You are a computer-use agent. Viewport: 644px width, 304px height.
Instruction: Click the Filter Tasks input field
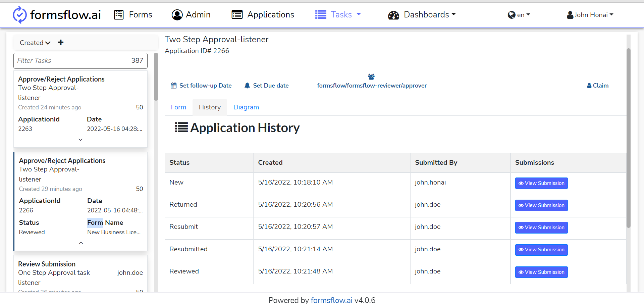click(x=80, y=61)
